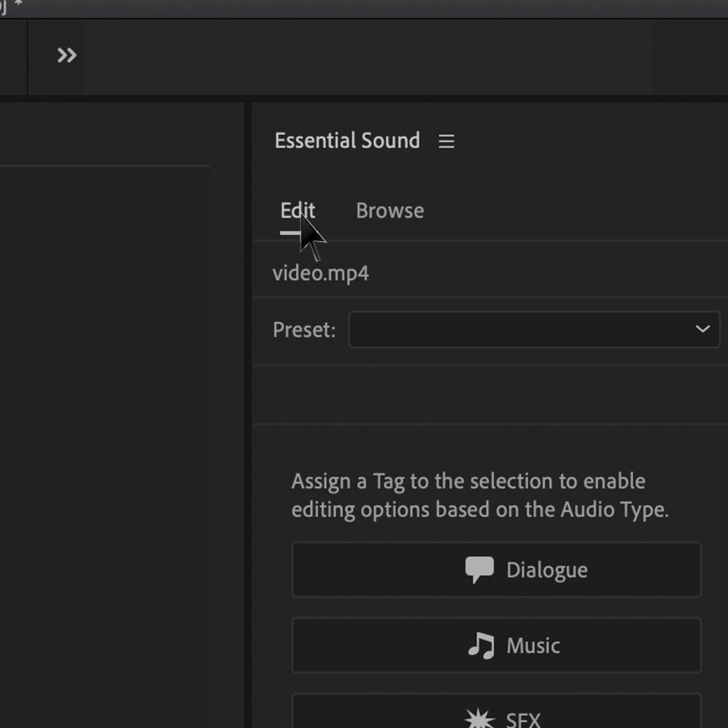
Task: Open the Preset dropdown
Action: click(534, 330)
